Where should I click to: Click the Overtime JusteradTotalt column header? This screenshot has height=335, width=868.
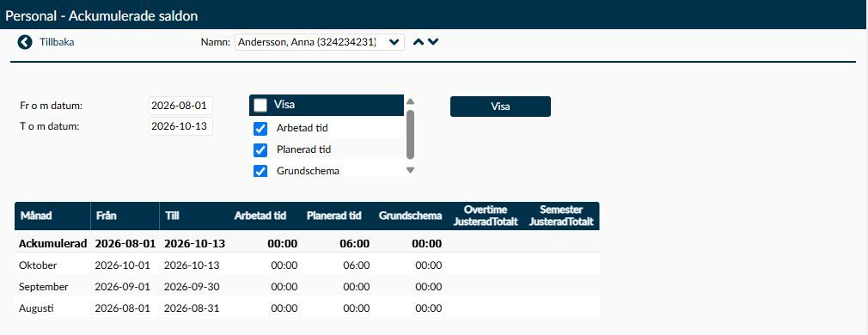486,216
